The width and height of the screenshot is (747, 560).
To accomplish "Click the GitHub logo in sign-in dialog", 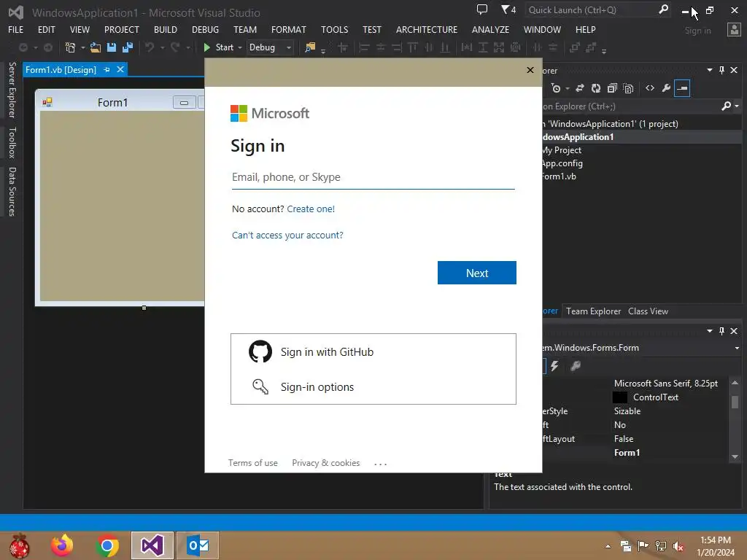I will (x=260, y=351).
